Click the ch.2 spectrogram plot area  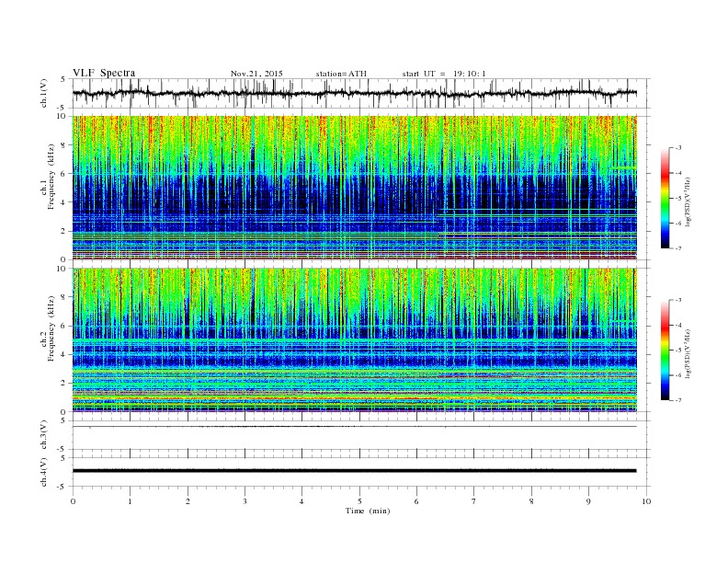point(354,339)
